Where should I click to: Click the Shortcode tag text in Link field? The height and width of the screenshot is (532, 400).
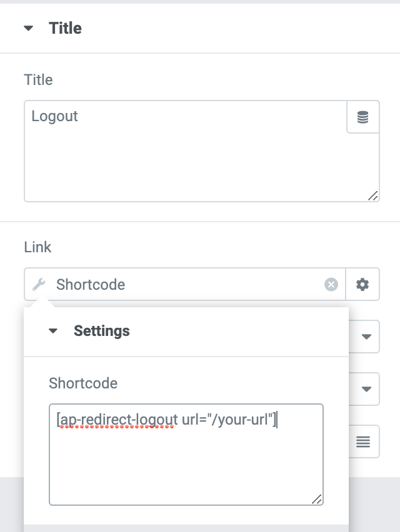coord(91,284)
